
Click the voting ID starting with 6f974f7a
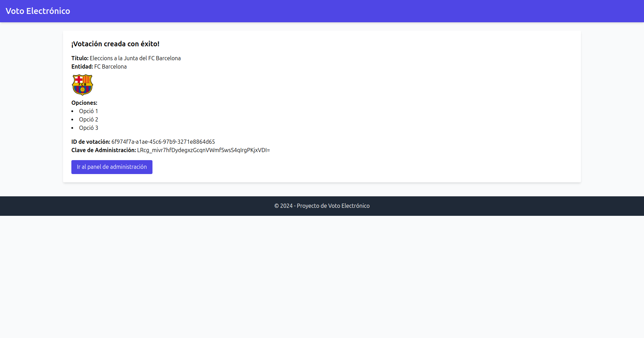coord(163,142)
